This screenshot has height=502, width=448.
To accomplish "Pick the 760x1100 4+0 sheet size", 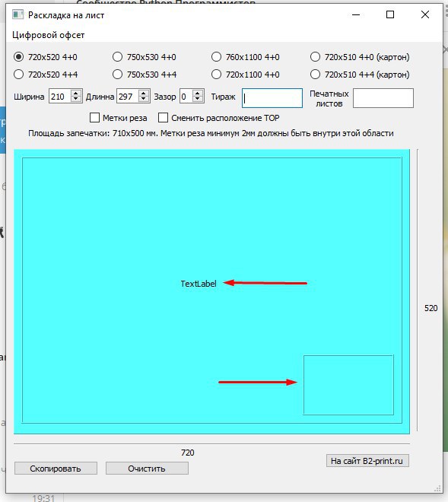I will point(246,57).
